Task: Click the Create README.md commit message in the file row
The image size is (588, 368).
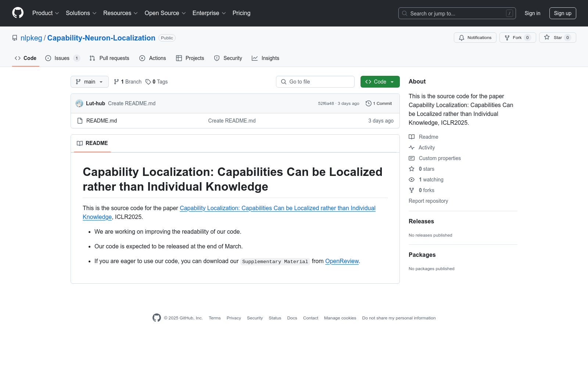Action: pyautogui.click(x=232, y=121)
